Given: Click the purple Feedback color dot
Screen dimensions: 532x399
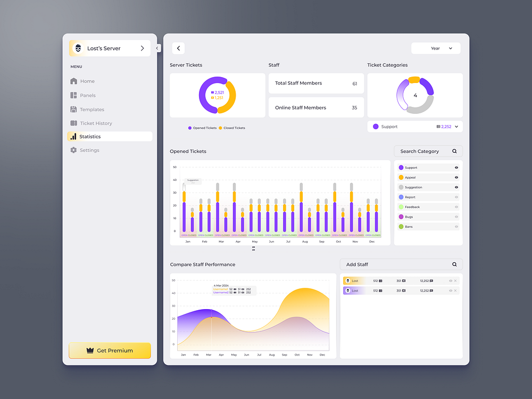Looking at the screenshot, I should 401,207.
